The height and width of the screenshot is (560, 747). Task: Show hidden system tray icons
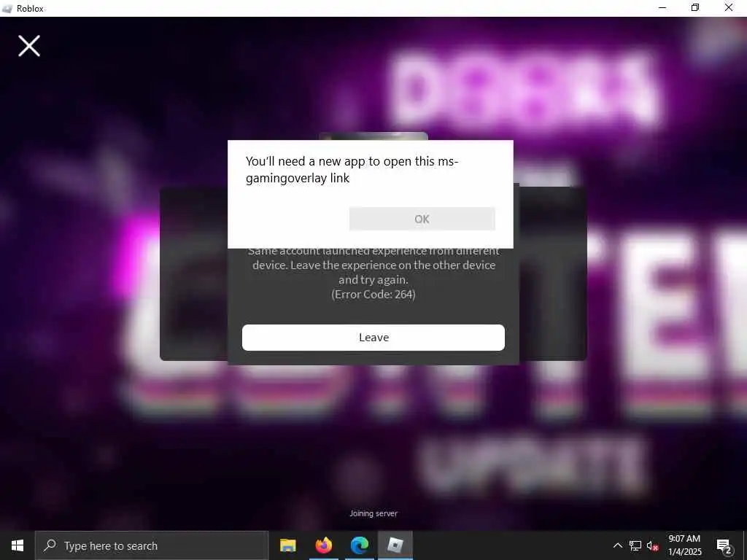click(617, 545)
